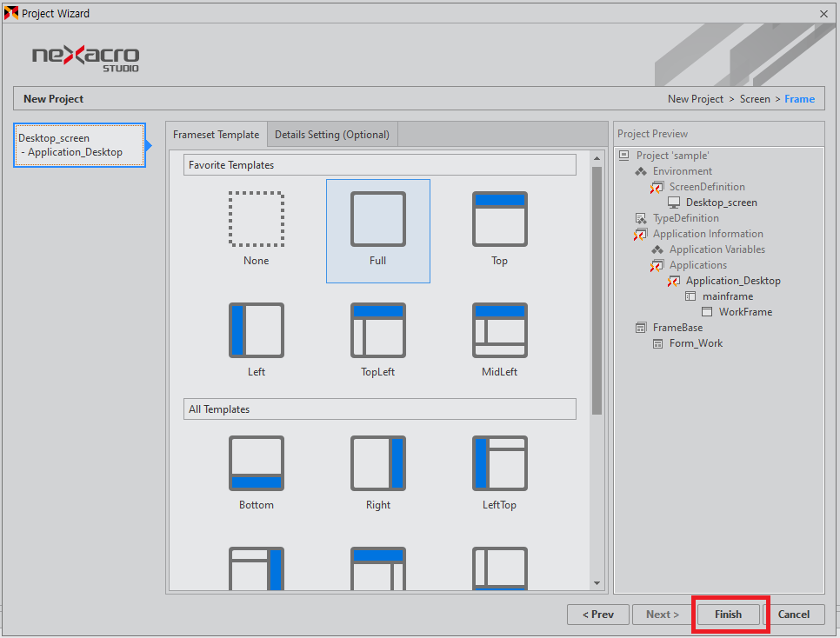
Task: Choose the LeftTop frameset template
Action: (499, 463)
